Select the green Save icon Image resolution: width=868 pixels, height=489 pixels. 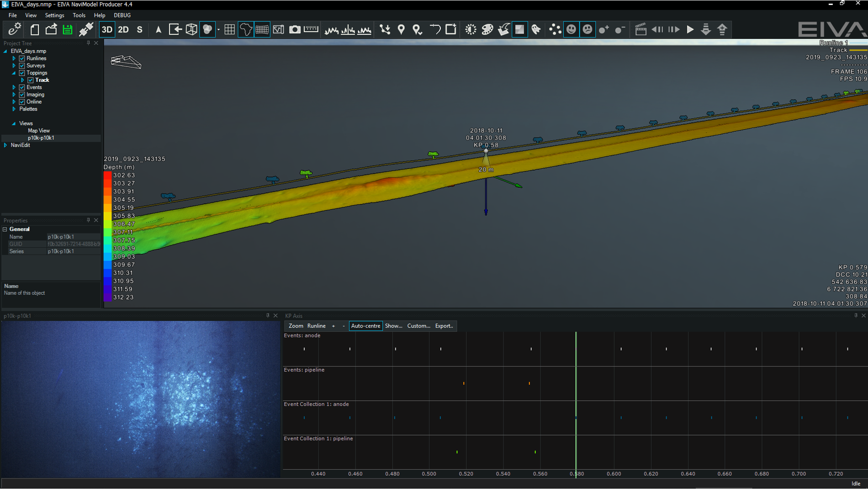tap(68, 29)
